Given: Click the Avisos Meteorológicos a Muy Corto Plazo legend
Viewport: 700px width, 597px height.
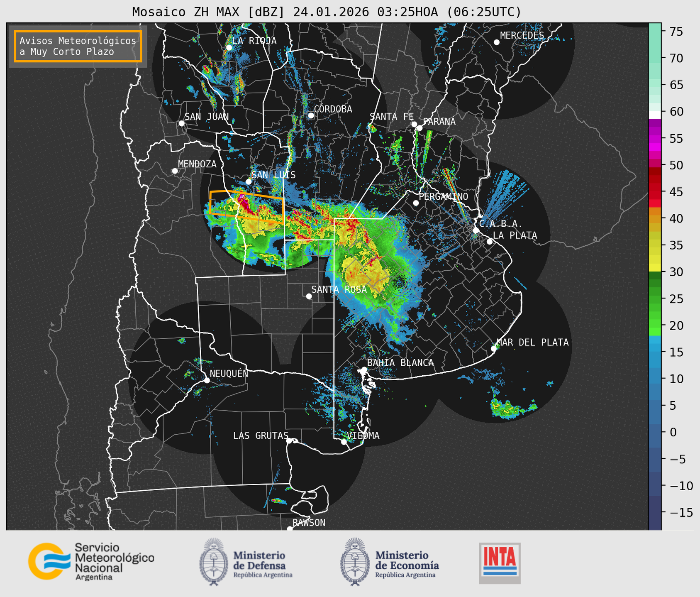Looking at the screenshot, I should pyautogui.click(x=78, y=46).
